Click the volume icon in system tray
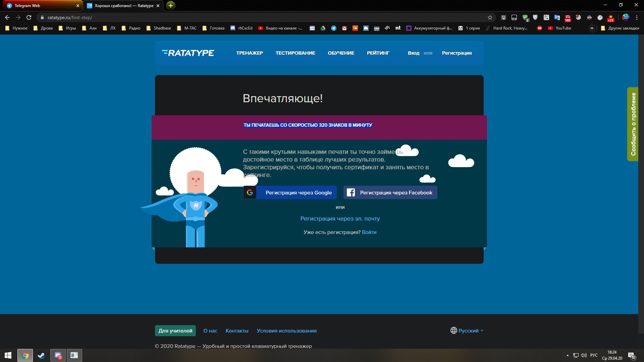The height and width of the screenshot is (362, 644). pyautogui.click(x=584, y=355)
